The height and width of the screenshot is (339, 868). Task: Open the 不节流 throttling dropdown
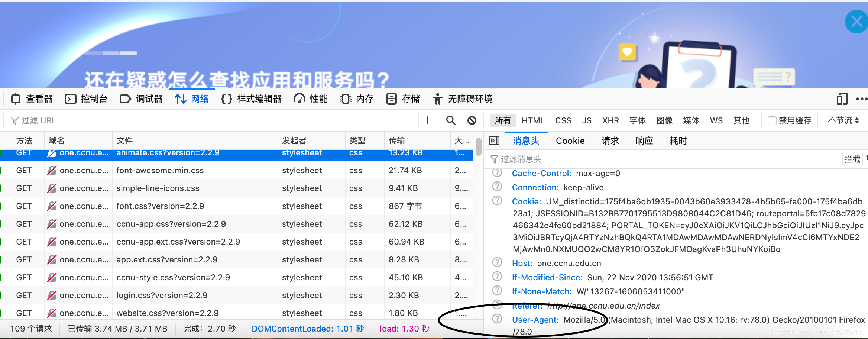pyautogui.click(x=843, y=120)
